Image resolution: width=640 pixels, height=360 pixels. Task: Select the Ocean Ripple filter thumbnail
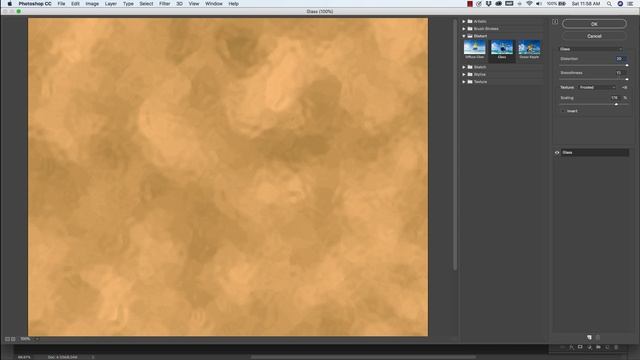coord(529,49)
